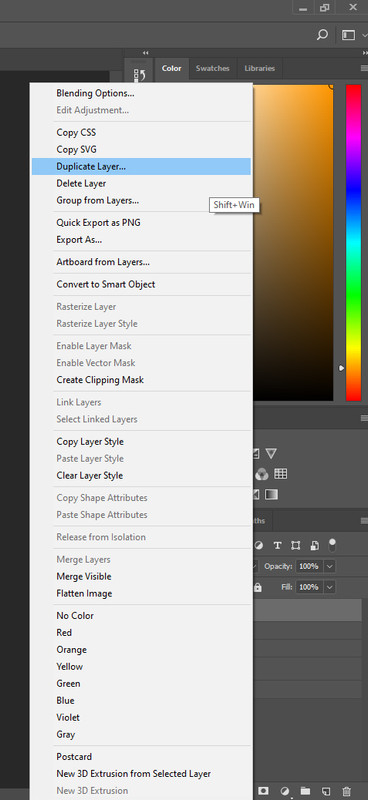Switch to the Libraries tab

(x=259, y=68)
